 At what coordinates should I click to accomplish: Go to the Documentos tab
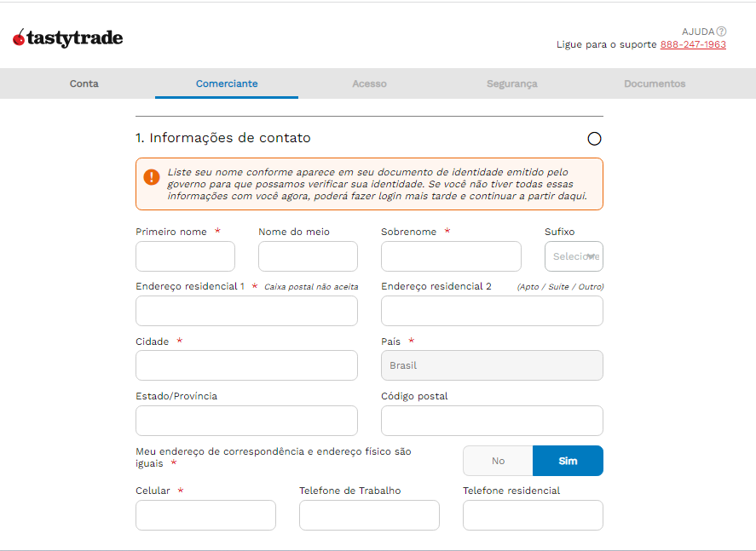pos(655,83)
